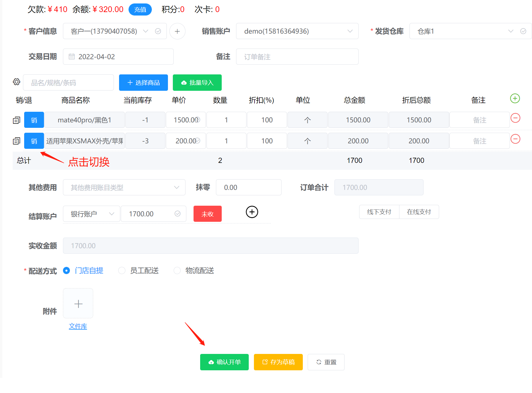Switch to 线下支付 tab
Image resolution: width=532 pixels, height=393 pixels.
379,212
